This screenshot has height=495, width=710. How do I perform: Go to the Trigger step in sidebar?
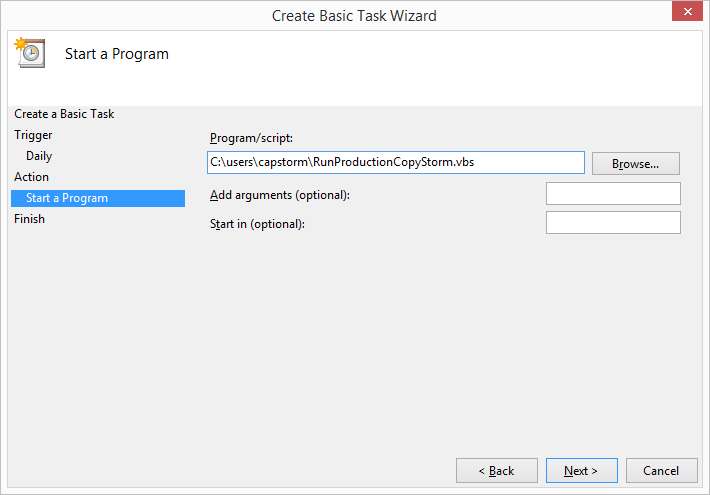[x=33, y=135]
